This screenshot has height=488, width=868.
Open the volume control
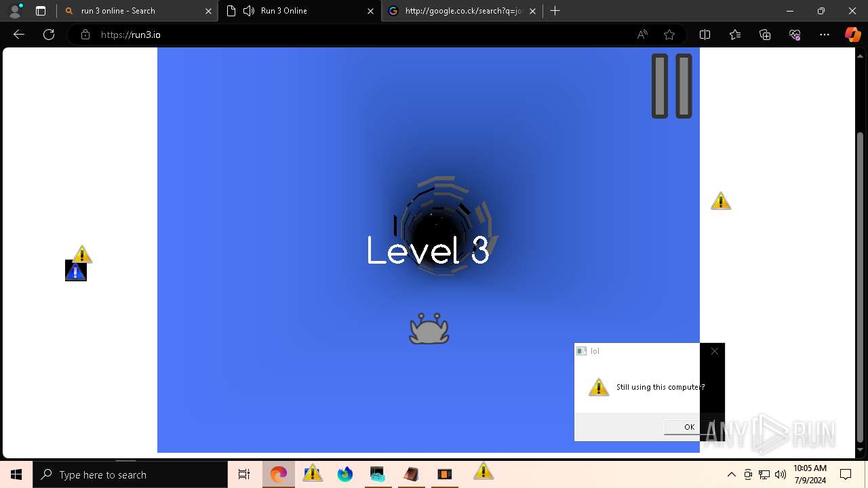[x=781, y=474]
